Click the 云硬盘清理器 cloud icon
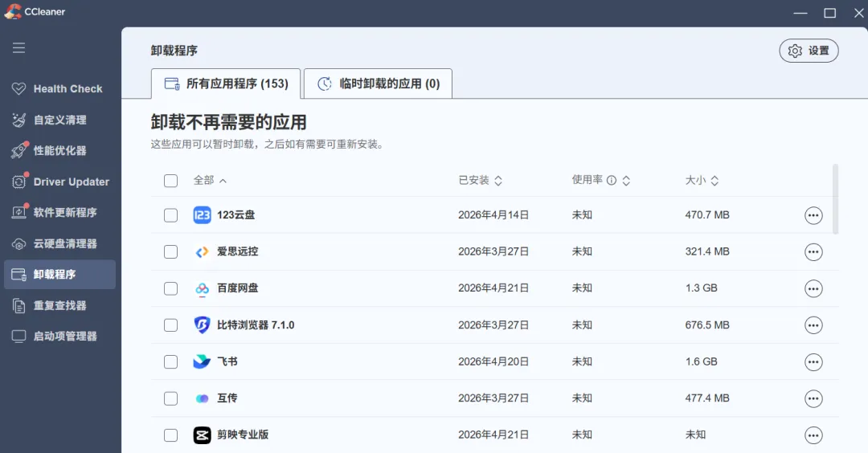This screenshot has width=868, height=453. tap(18, 244)
